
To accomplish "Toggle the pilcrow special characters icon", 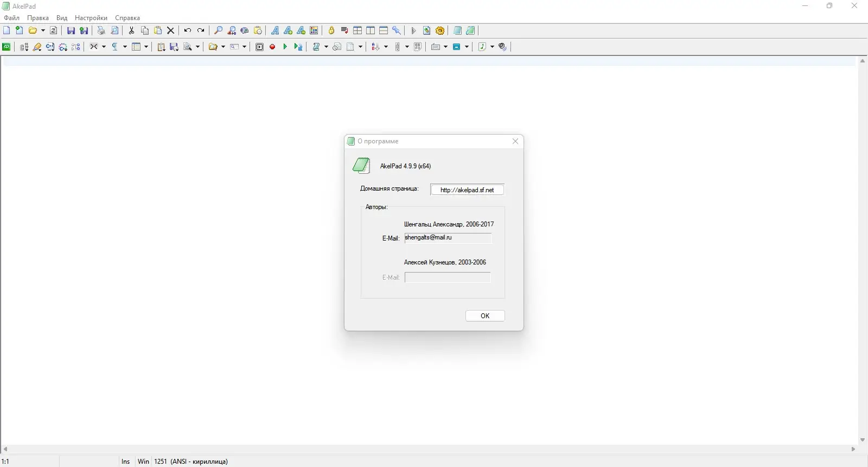I will [x=115, y=47].
